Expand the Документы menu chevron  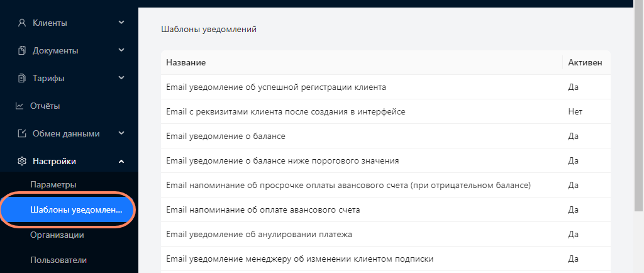(x=121, y=50)
